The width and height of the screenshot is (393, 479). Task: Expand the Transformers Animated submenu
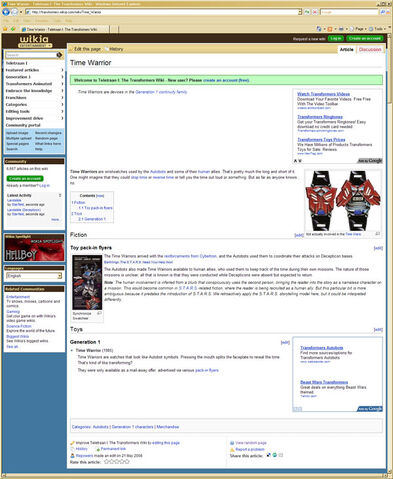(x=62, y=84)
